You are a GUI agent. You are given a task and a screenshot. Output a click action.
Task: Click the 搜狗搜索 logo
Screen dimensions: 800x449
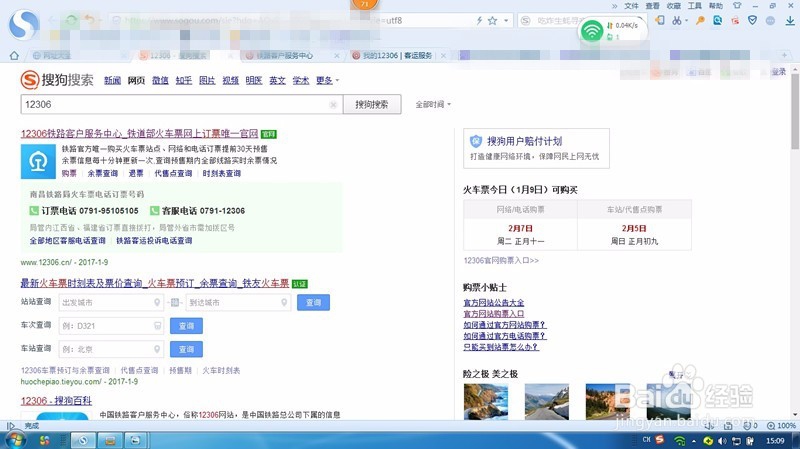point(57,80)
